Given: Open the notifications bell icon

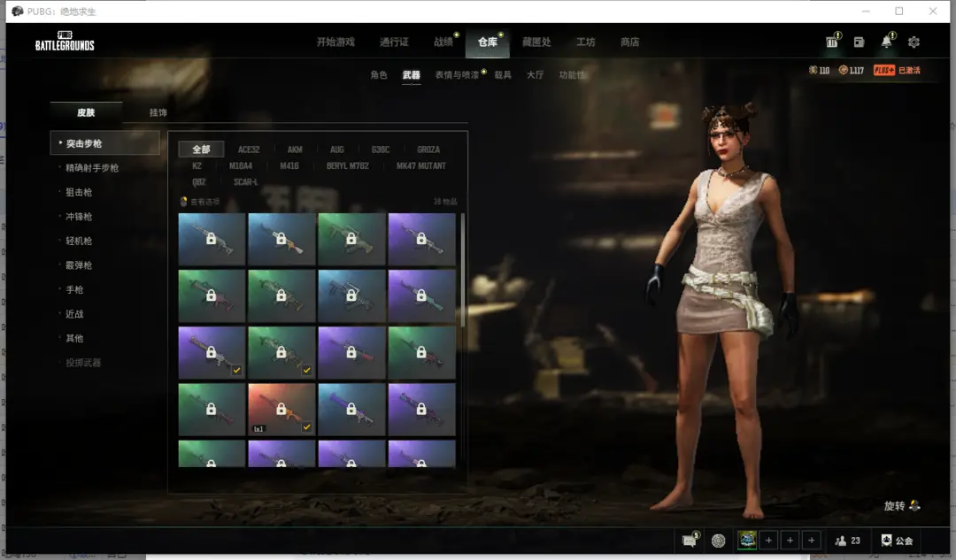Looking at the screenshot, I should [886, 42].
